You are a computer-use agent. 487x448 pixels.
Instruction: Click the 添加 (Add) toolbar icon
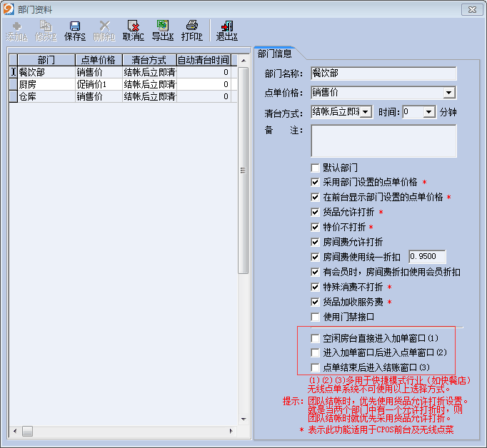click(x=16, y=30)
